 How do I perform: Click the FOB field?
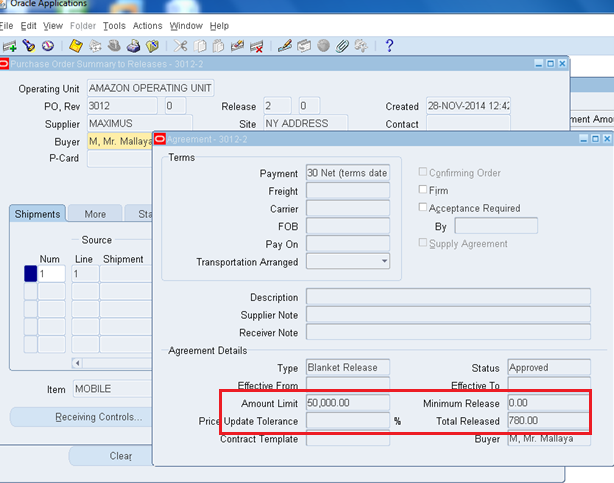click(x=348, y=226)
